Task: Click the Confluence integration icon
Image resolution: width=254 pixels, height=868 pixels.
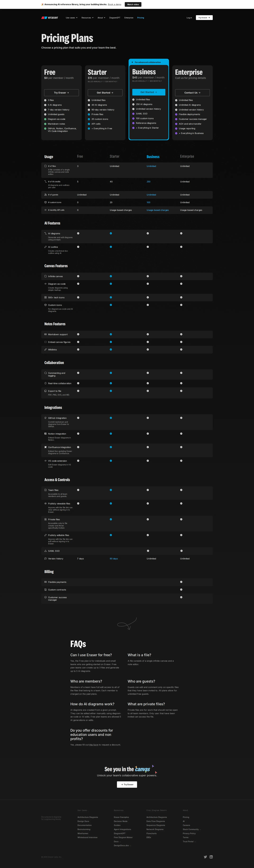Action: [x=46, y=447]
